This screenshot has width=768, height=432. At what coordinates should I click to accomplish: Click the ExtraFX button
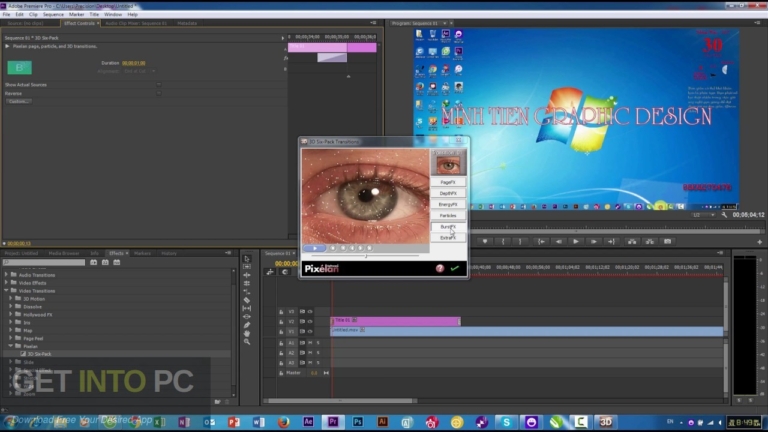point(448,238)
